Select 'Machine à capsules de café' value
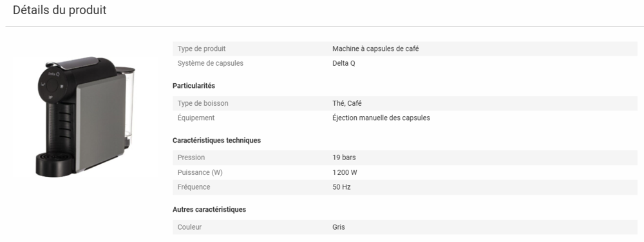 [x=375, y=48]
